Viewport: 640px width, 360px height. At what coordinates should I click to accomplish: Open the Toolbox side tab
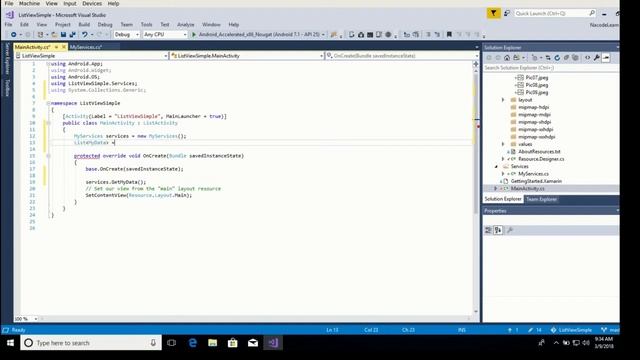(x=7, y=88)
